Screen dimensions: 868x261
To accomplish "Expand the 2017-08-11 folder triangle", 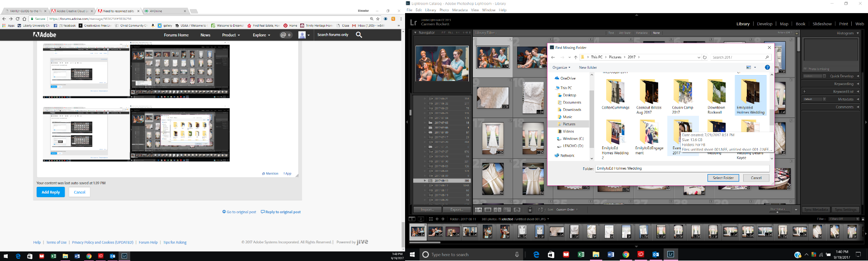I will 425,180.
